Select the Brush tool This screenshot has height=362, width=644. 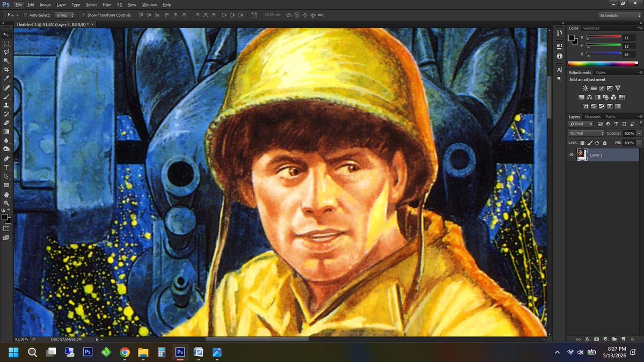[6, 97]
